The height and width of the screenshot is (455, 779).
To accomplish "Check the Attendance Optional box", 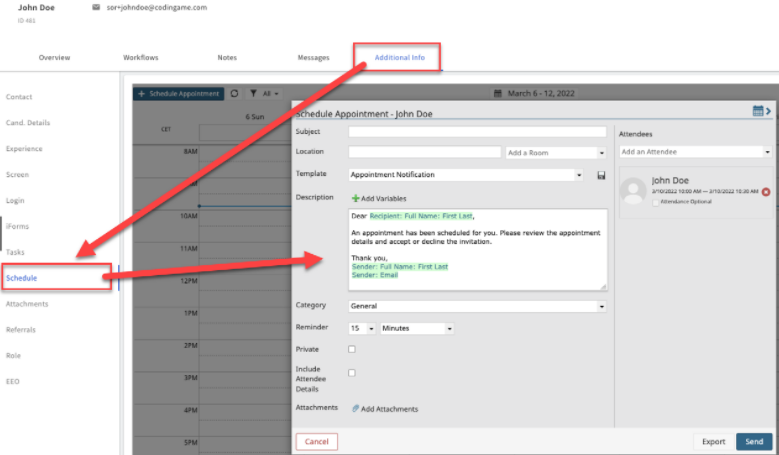I will [655, 202].
